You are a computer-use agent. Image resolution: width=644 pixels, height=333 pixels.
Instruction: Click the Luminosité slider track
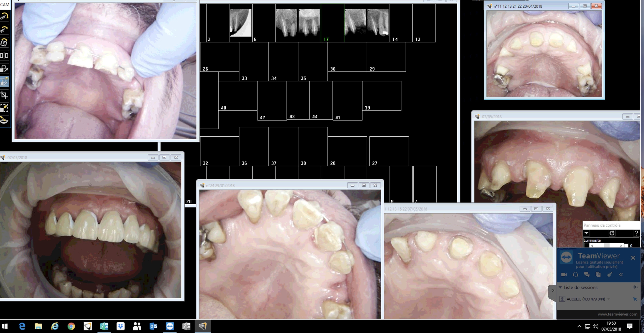606,246
